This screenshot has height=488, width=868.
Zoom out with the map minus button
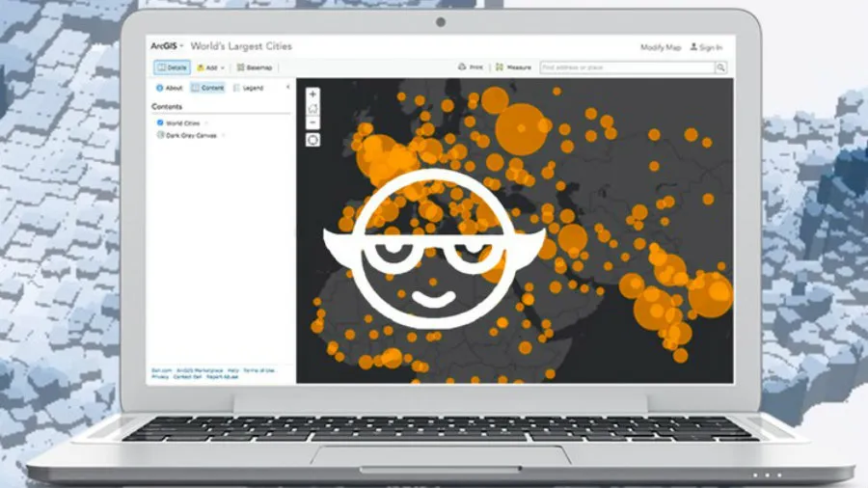(x=312, y=122)
